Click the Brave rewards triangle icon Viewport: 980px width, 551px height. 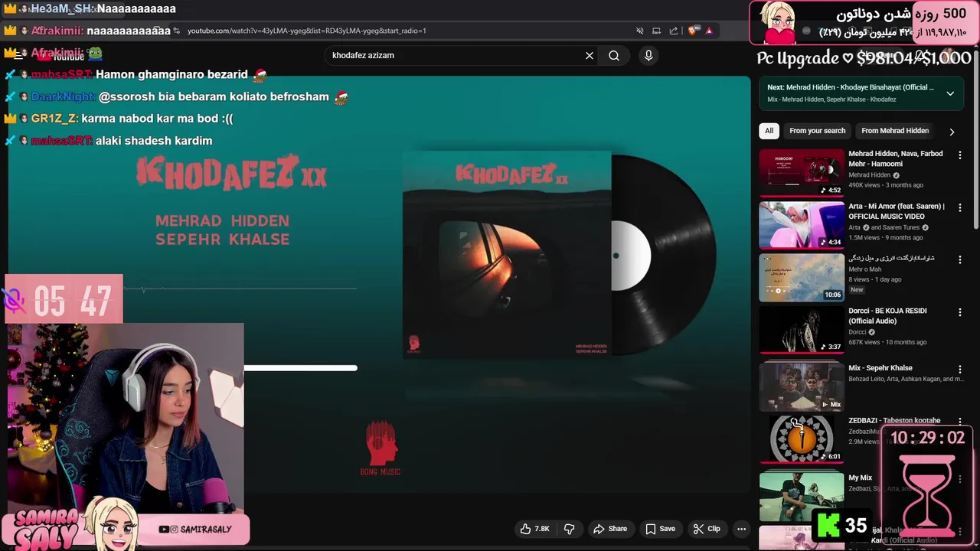pos(709,31)
